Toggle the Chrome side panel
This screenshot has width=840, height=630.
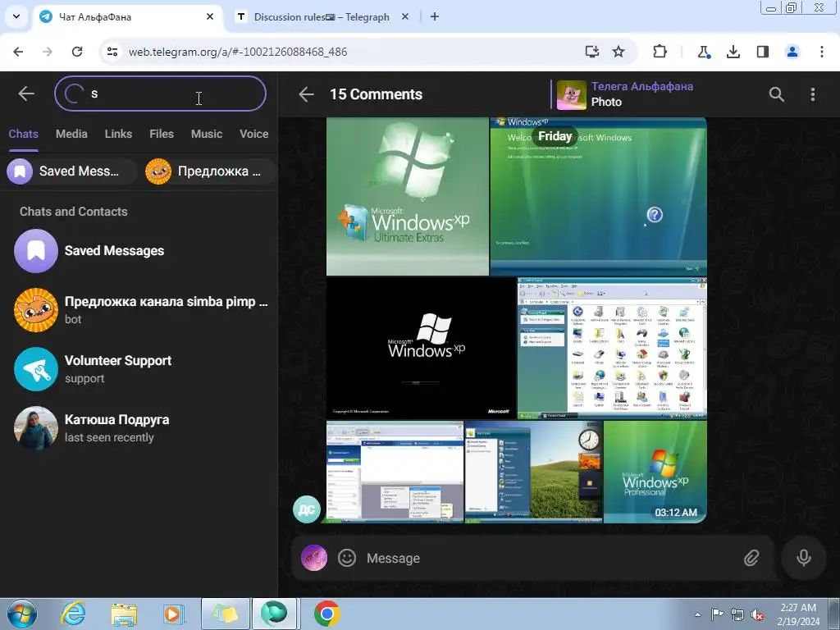(763, 52)
